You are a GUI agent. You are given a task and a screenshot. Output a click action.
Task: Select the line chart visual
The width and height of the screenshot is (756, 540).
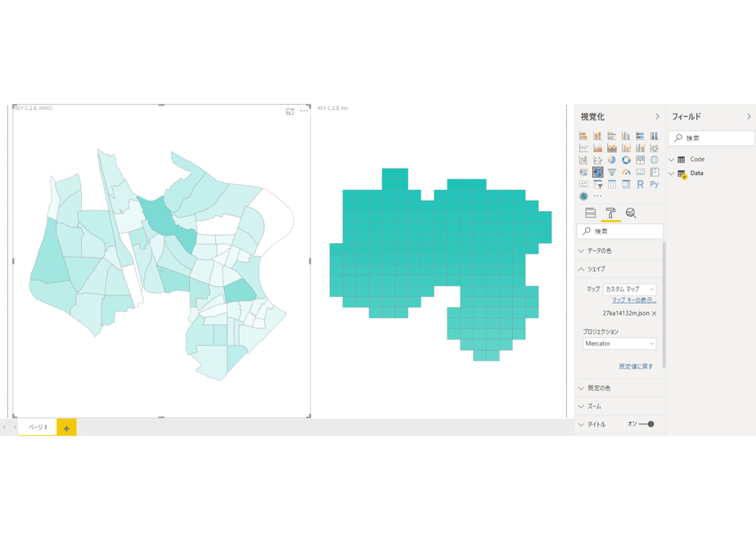[x=583, y=147]
